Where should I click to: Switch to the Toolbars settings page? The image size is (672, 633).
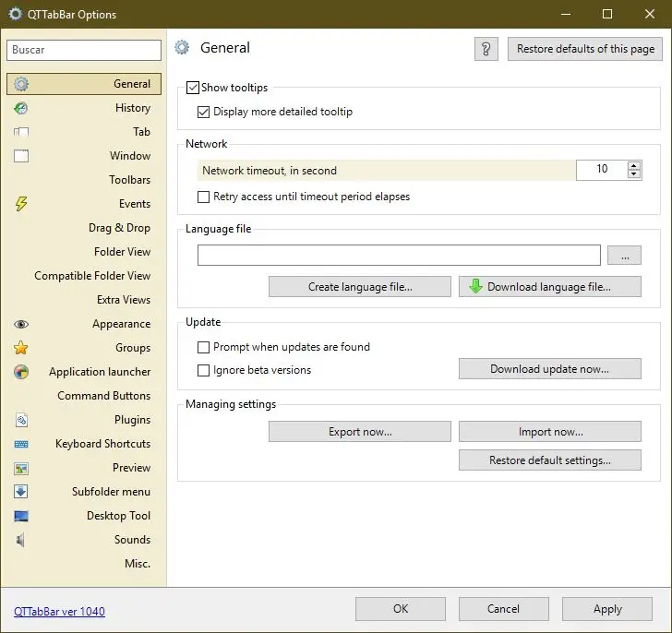pos(129,180)
